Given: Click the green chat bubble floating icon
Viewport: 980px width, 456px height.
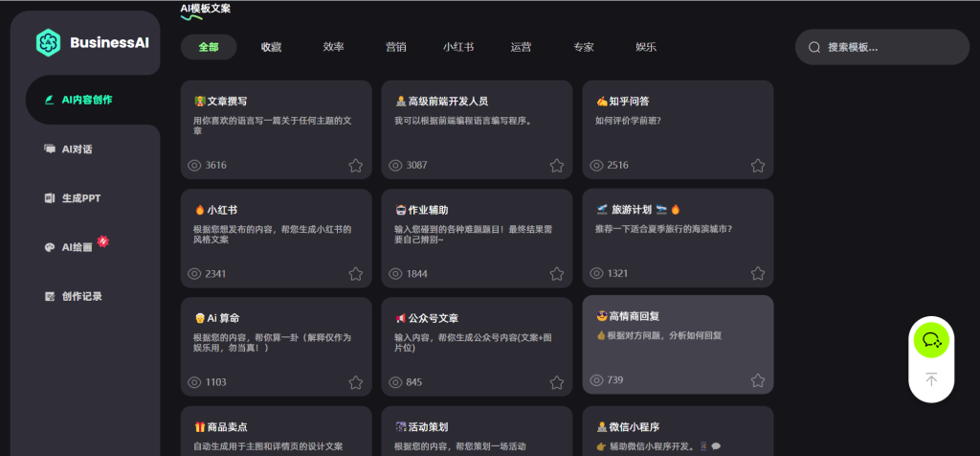Looking at the screenshot, I should [929, 339].
